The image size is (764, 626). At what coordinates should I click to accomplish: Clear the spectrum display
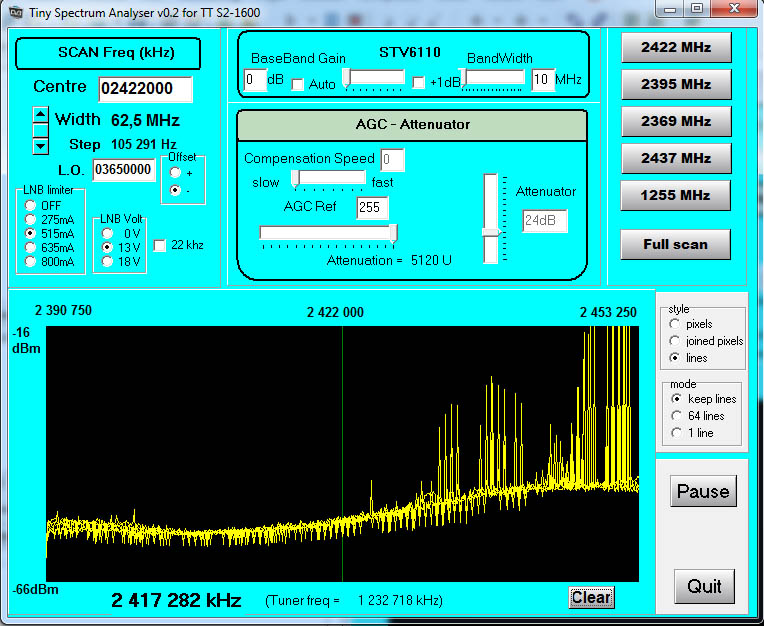tap(591, 598)
